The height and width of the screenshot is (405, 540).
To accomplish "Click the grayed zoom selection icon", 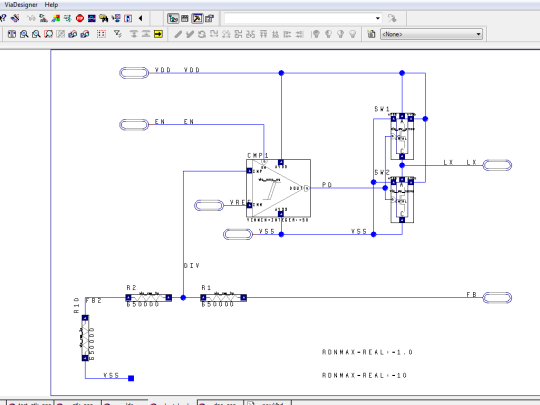I will click(60, 34).
